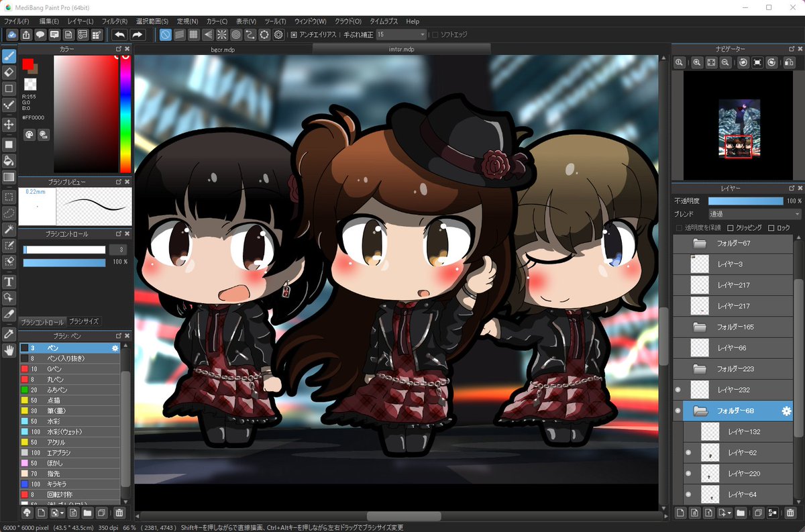The height and width of the screenshot is (532, 805).
Task: Click the Redo arrow in the toolbar
Action: coord(137,34)
